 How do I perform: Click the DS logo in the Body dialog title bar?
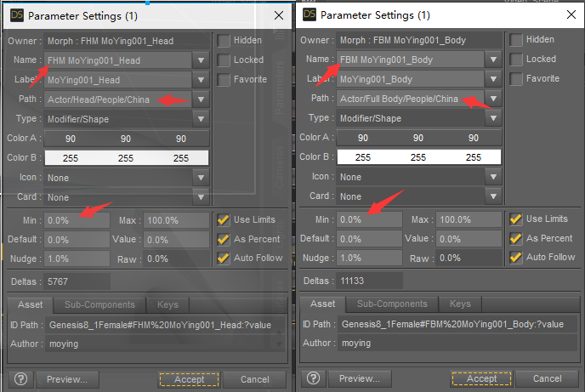308,14
